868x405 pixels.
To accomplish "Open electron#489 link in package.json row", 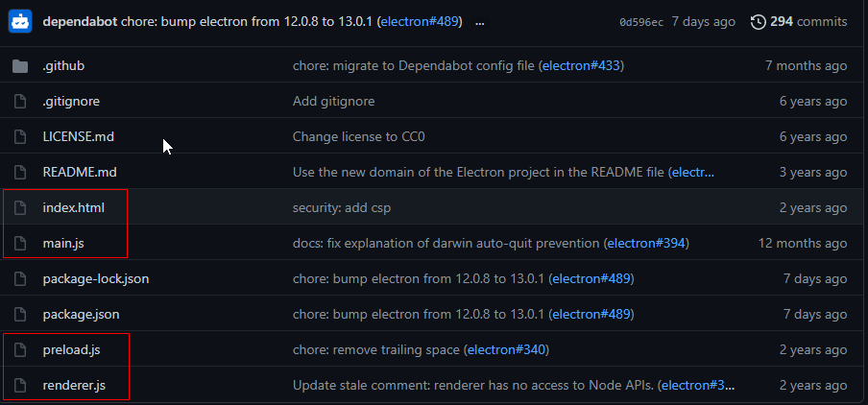I will [591, 314].
